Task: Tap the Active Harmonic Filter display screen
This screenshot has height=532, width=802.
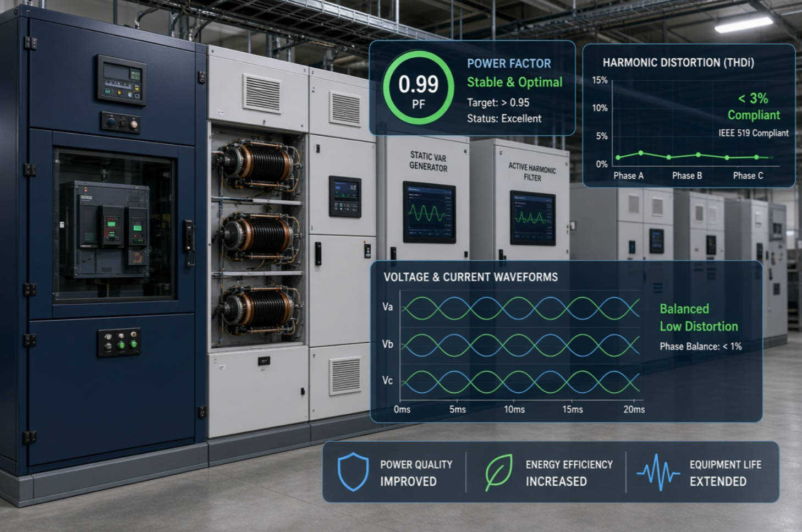Action: [532, 218]
